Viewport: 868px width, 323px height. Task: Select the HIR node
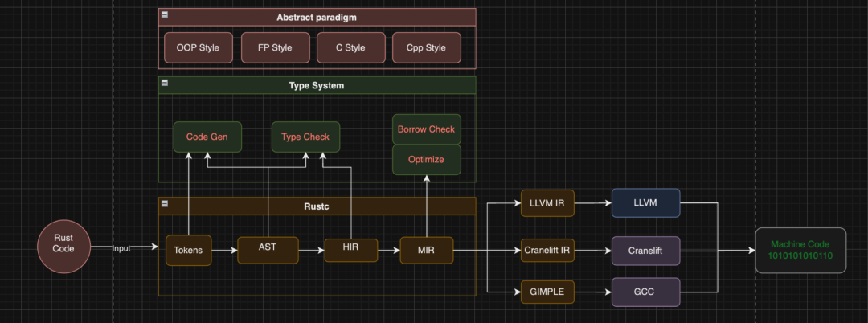350,249
